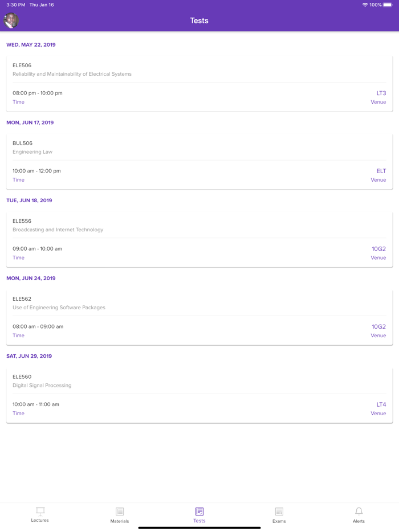Tap the Wi-Fi status icon
This screenshot has height=532, width=399.
point(365,5)
